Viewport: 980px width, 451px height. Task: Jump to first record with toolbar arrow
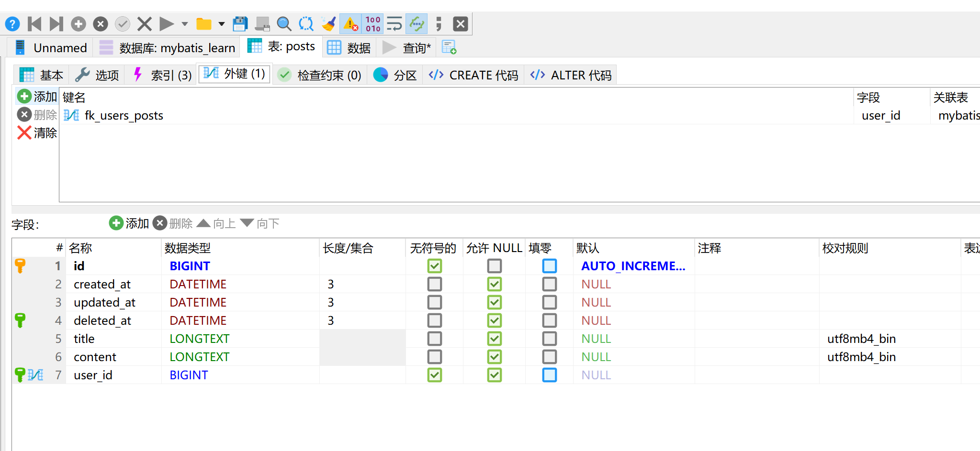click(x=34, y=23)
